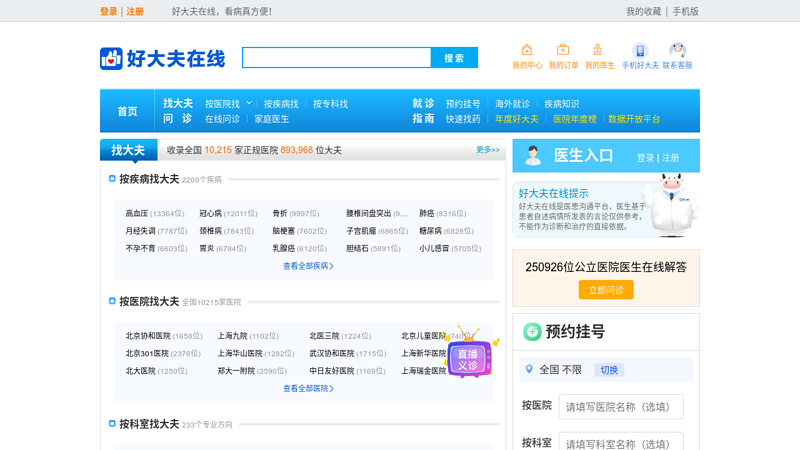This screenshot has width=800, height=450.
Task: Click 登录 in the top bar
Action: tap(108, 11)
